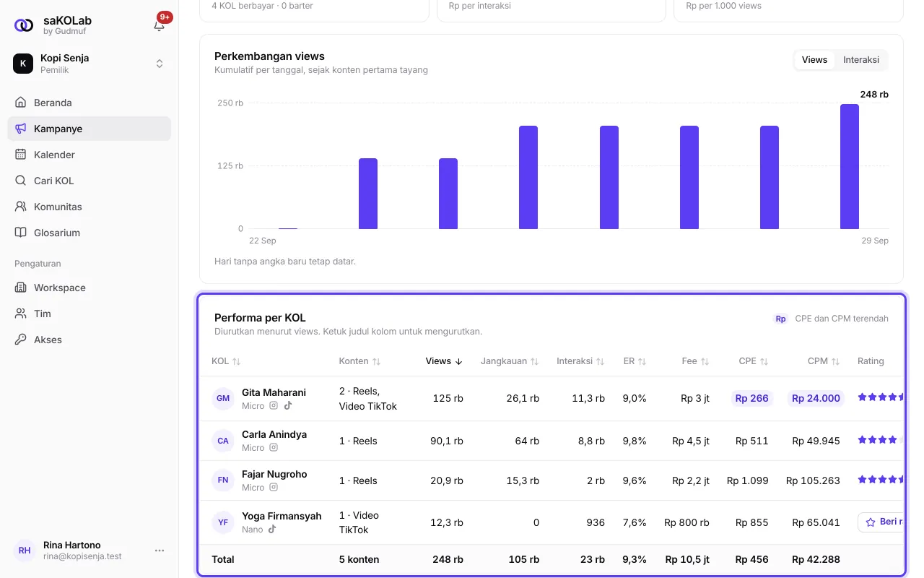The width and height of the screenshot is (924, 578).
Task: Click the star rating in Carla Anindya's row
Action: tap(880, 440)
